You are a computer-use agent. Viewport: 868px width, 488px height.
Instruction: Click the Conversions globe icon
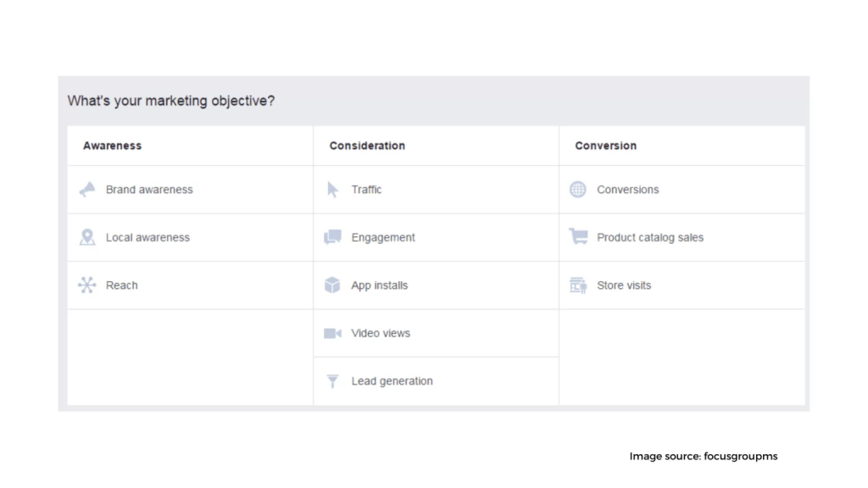pos(578,189)
